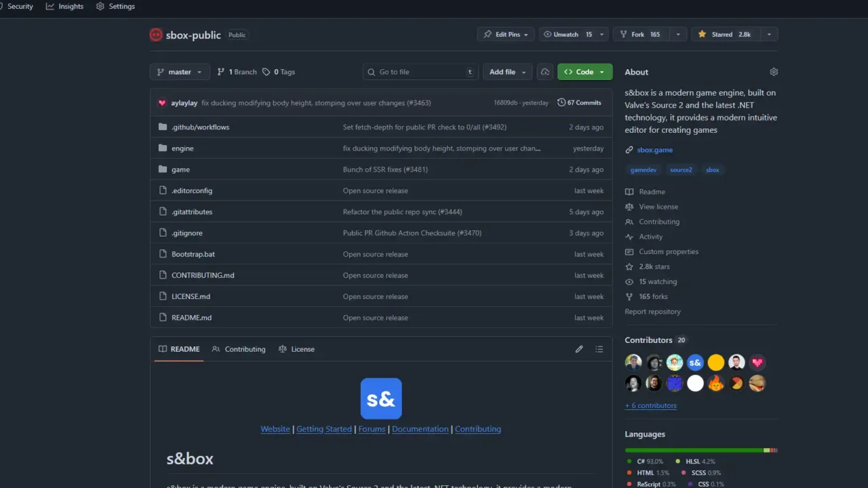Switch to the License tab

[302, 349]
